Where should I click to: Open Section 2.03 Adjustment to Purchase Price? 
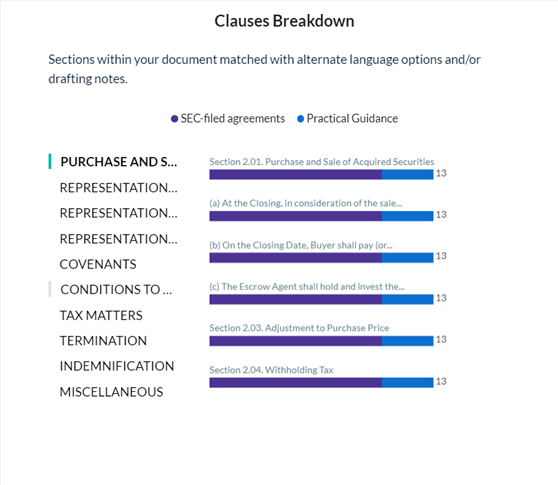(299, 328)
